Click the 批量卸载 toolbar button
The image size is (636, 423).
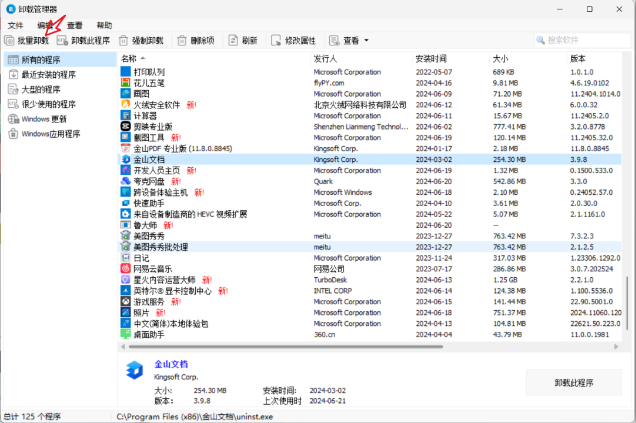(27, 41)
